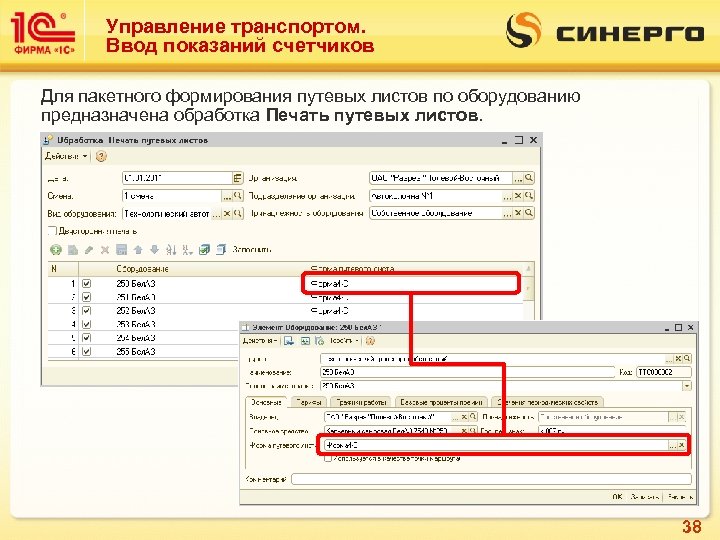Click third toolbar icon in Элемент Оборудование window
Image resolution: width=720 pixels, height=540 pixels.
coord(320,341)
